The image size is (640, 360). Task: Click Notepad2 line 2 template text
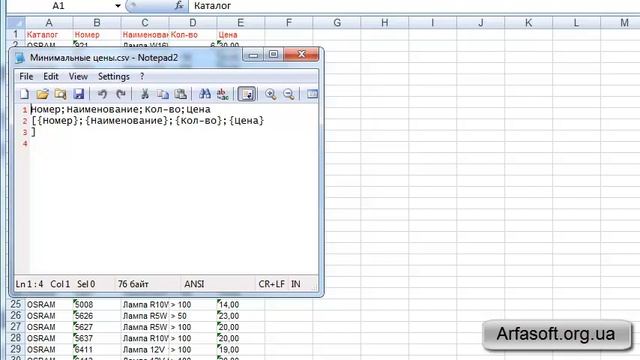pos(148,121)
